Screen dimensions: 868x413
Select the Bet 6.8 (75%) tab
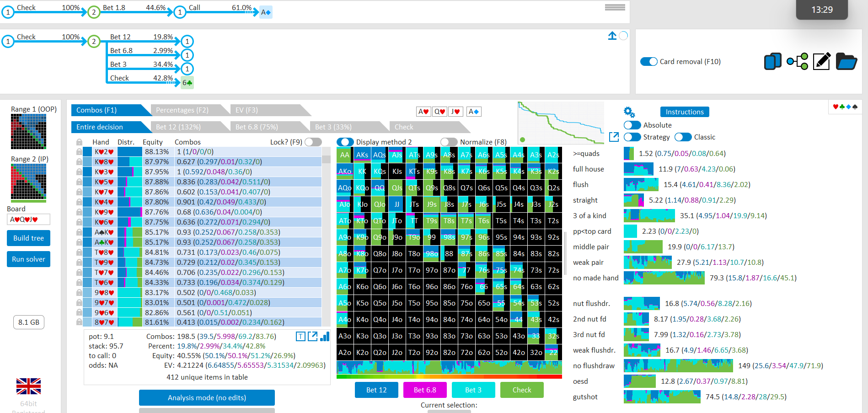[270, 127]
